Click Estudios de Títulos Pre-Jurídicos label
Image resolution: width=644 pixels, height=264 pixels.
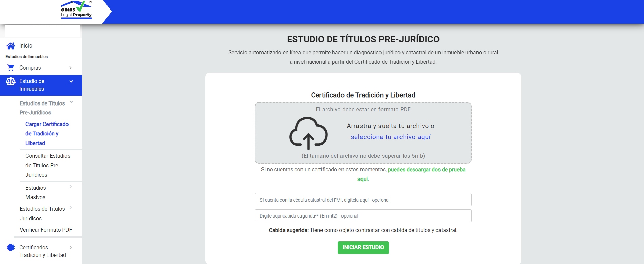(x=42, y=108)
